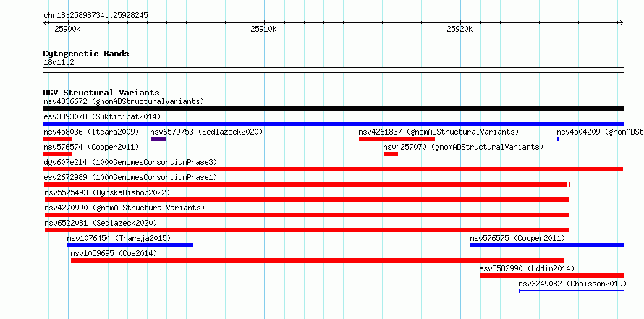The height and width of the screenshot is (319, 644).
Task: Open nsv3249082 (Chaisson2019) label
Action: pyautogui.click(x=572, y=284)
